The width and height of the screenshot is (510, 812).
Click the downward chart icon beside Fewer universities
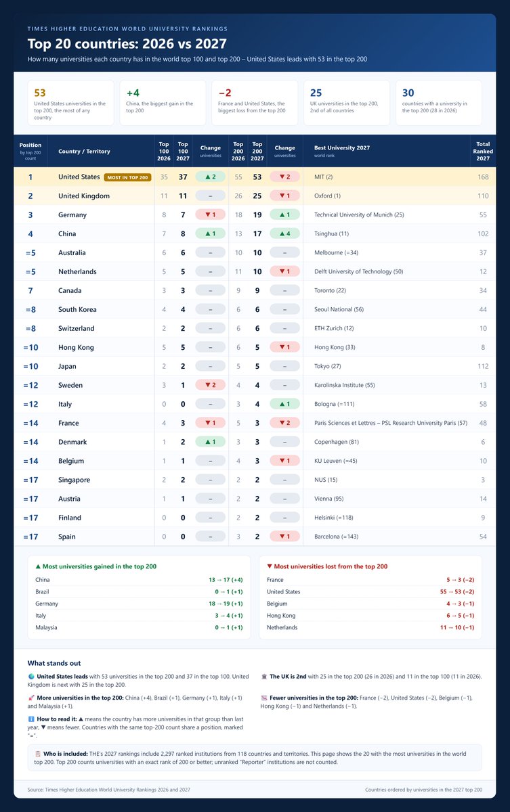tap(263, 696)
